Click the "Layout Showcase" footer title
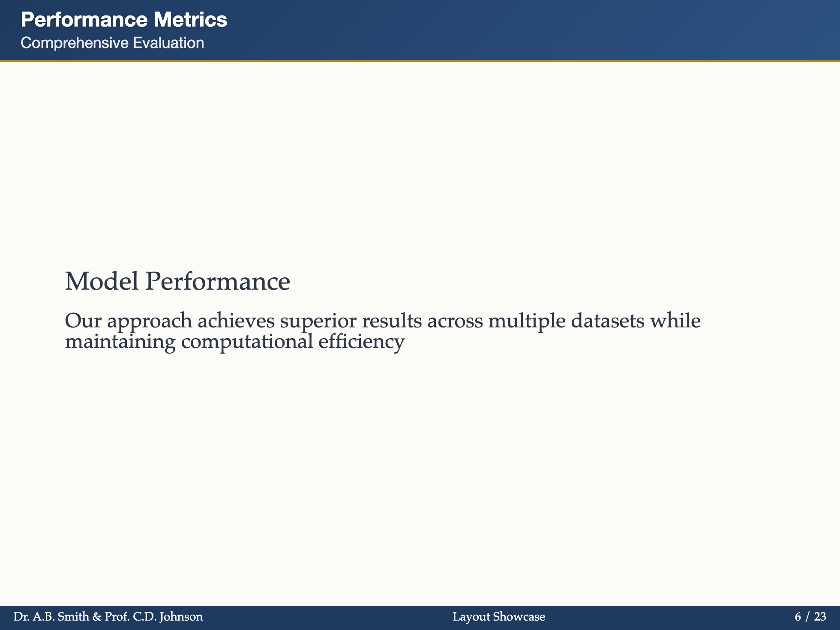Screen dimensions: 840x630 (x=499, y=617)
